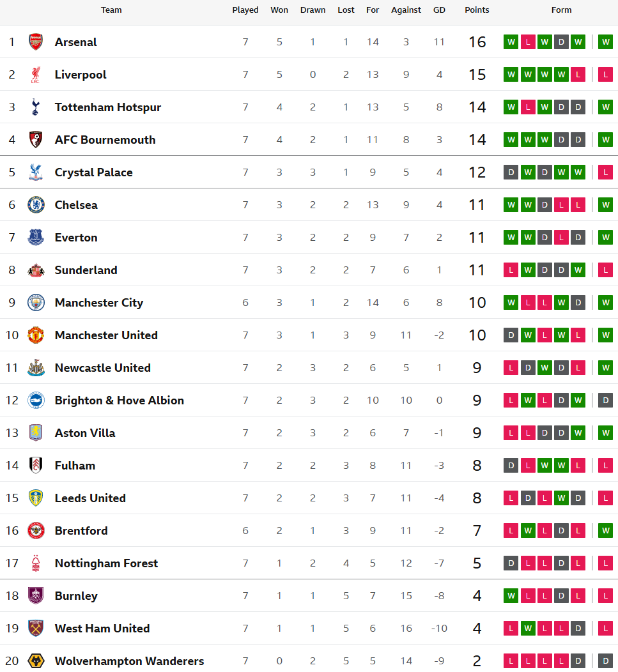The height and width of the screenshot is (672, 618).
Task: Click the Wolverhampton Wanderers wolf badge
Action: [x=36, y=661]
